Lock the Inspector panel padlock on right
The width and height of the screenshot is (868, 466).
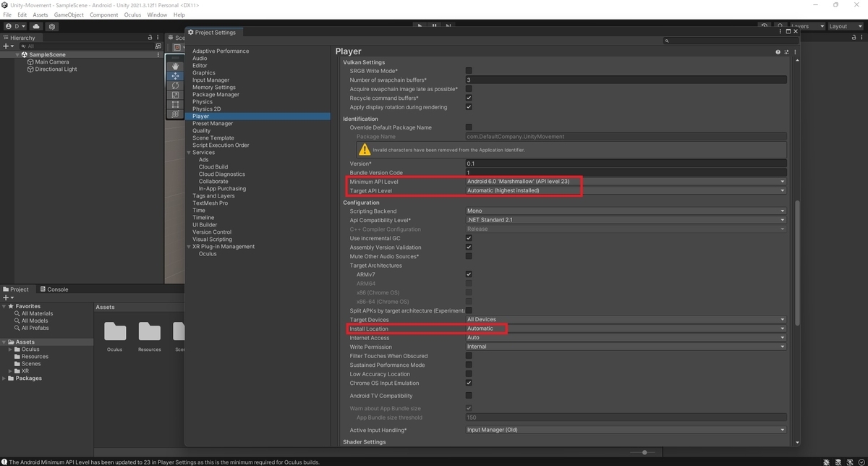click(x=852, y=38)
